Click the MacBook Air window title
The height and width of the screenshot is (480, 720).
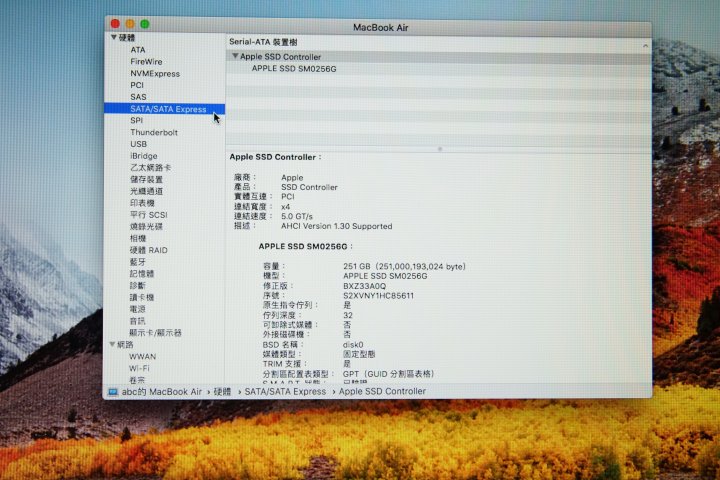click(380, 28)
